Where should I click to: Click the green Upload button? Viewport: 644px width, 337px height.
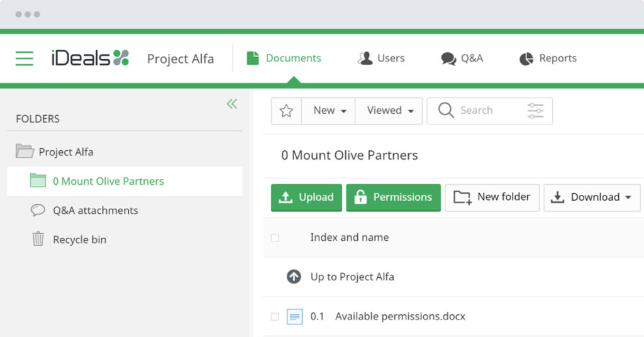click(x=306, y=197)
